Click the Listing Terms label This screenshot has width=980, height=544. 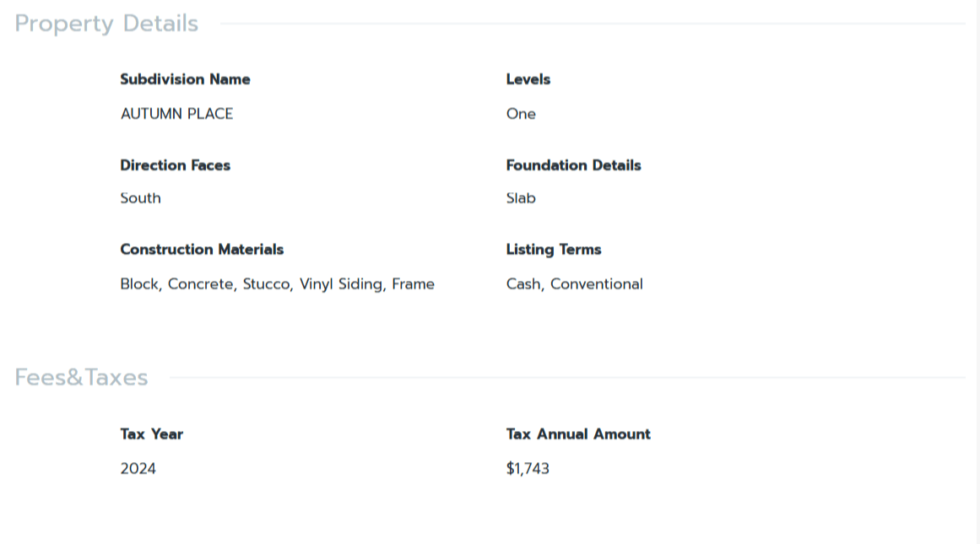pos(553,250)
